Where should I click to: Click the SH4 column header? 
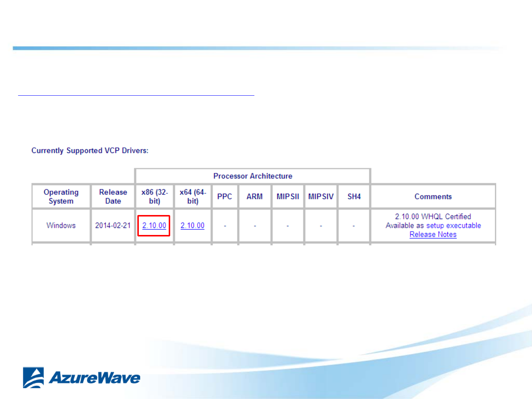[x=354, y=197]
